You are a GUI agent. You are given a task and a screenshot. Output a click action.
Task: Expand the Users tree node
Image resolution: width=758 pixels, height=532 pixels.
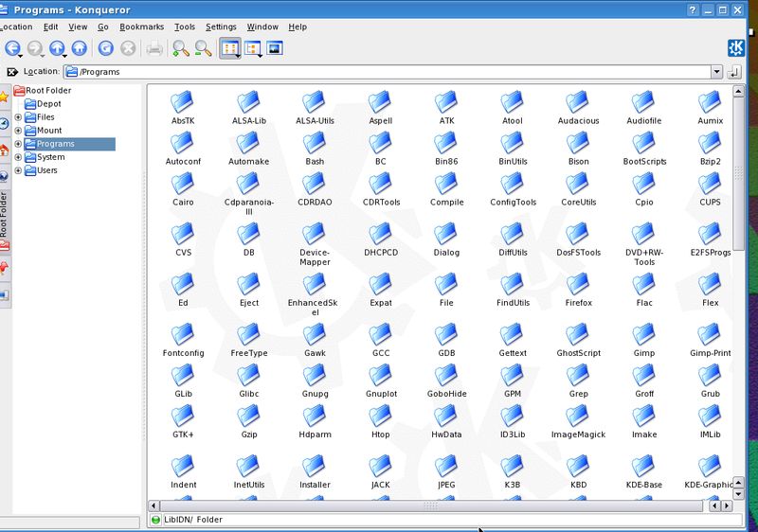coord(18,170)
